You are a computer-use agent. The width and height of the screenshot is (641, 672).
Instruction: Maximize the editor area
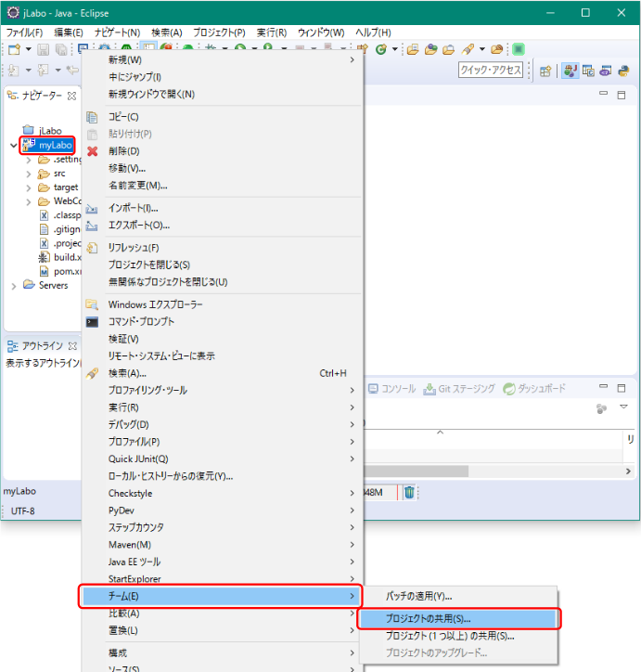point(622,96)
